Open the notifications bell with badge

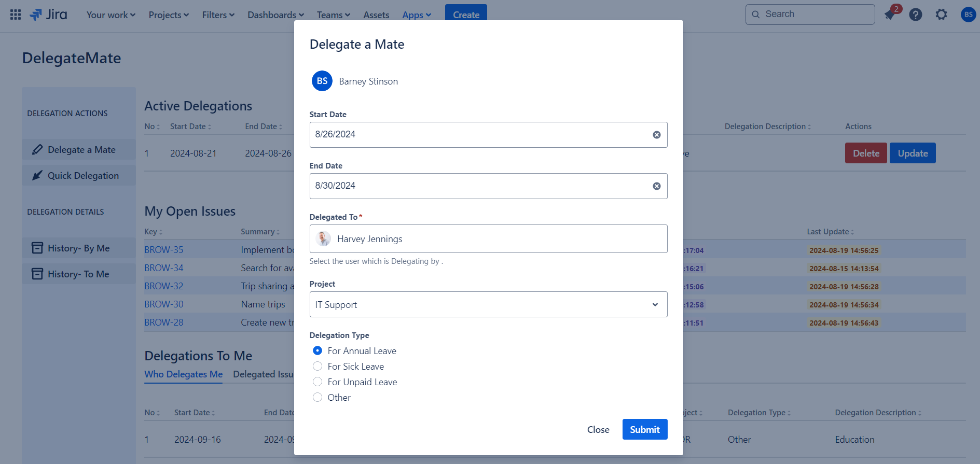(890, 15)
